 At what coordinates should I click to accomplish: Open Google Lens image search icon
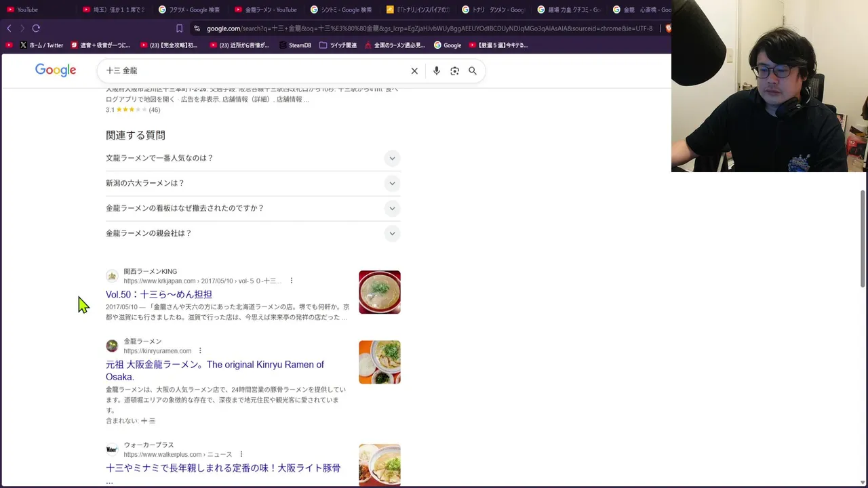coord(454,70)
